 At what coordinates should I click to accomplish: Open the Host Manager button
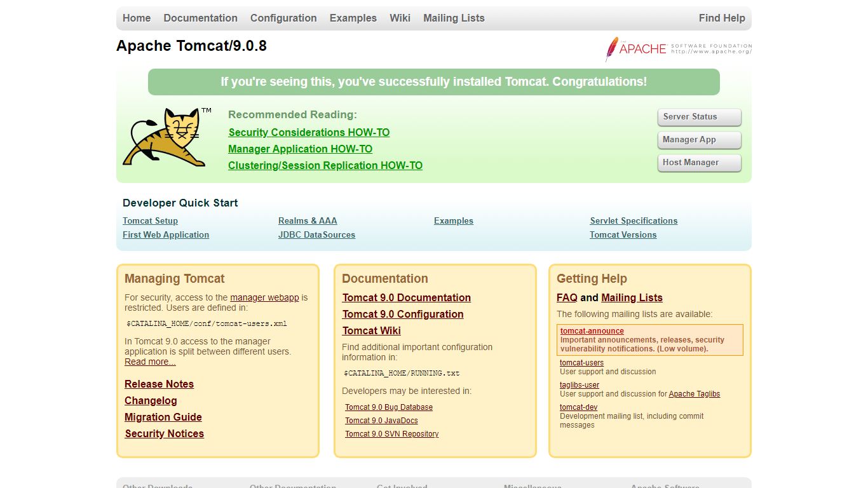point(699,163)
